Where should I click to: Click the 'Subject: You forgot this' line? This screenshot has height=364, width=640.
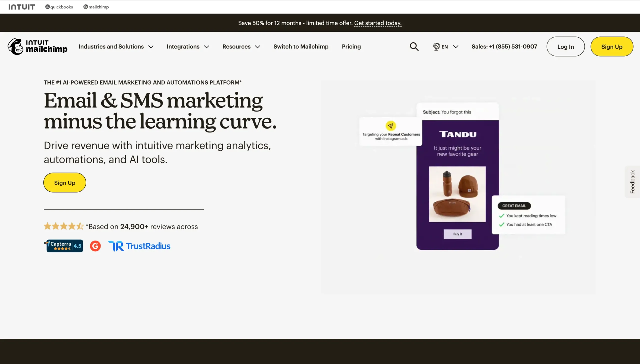(447, 112)
